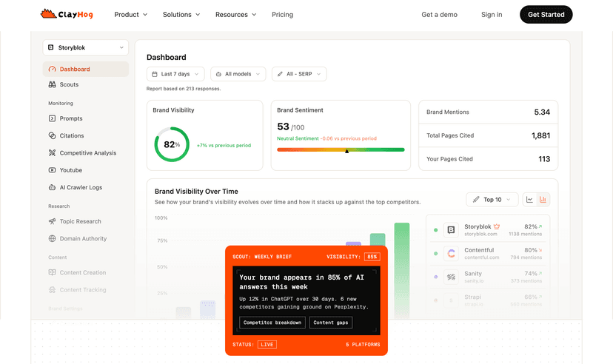The width and height of the screenshot is (613, 364).
Task: Open the Youtube sidebar icon
Action: click(52, 170)
